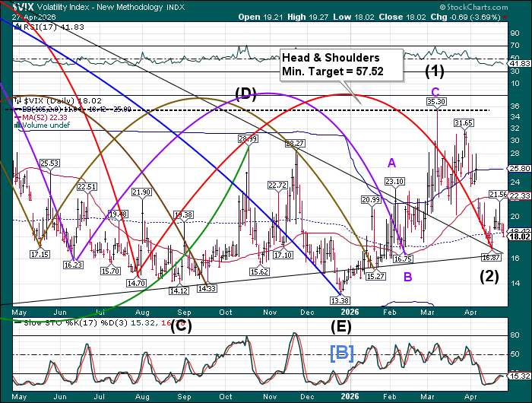Click the blue [B] wave annotation

[341, 352]
